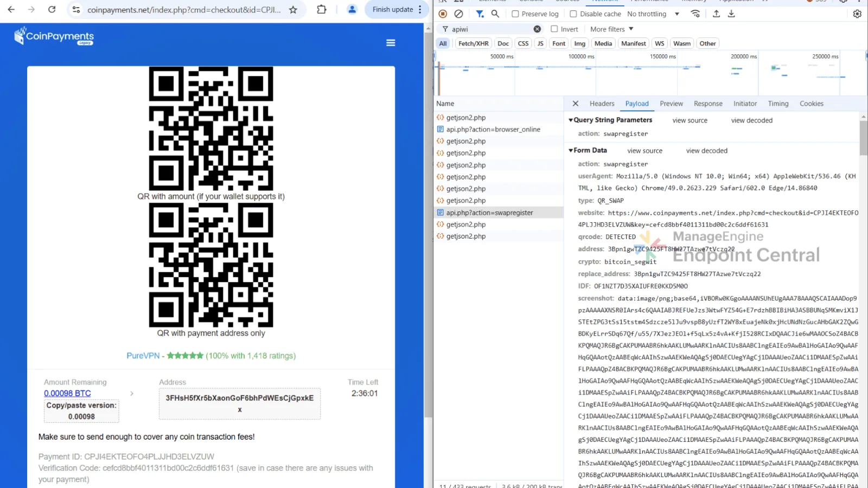Filter requests by Media type
868x488 pixels.
pyautogui.click(x=603, y=43)
